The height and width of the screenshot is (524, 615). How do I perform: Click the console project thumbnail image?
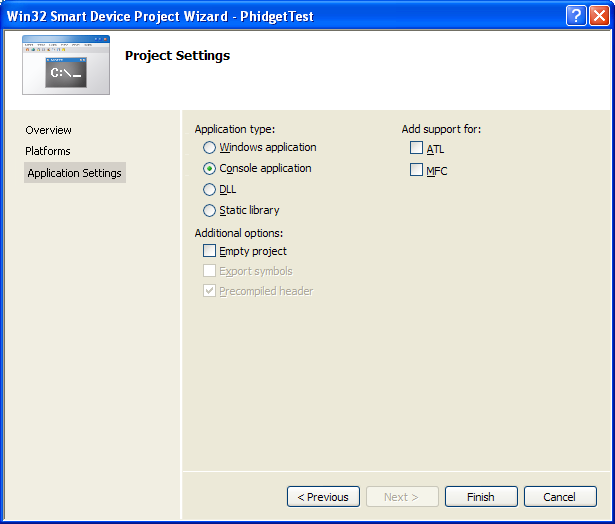point(66,65)
